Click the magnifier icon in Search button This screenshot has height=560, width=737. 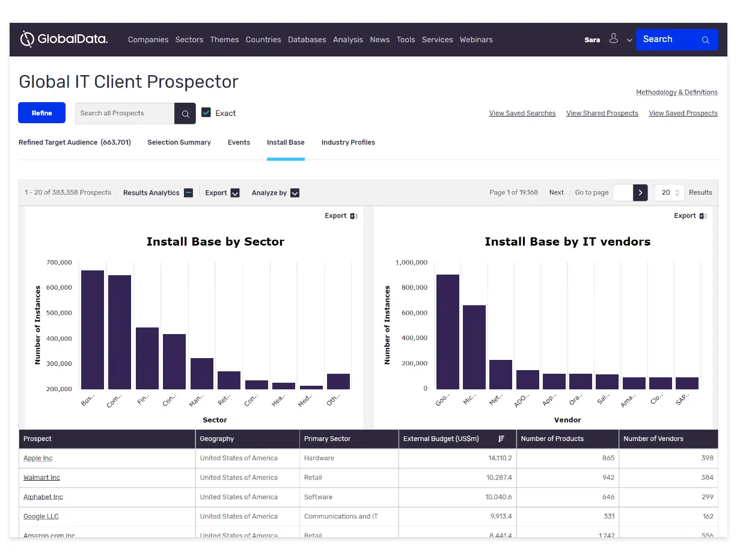705,40
